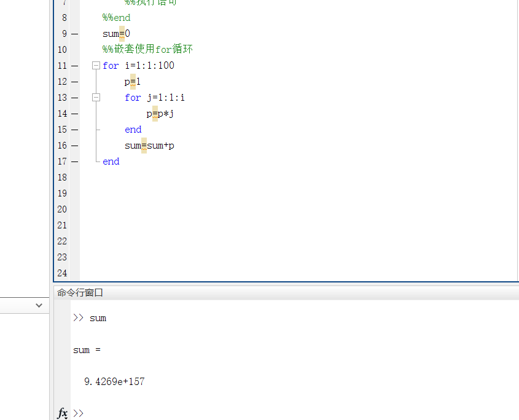Set a breakpoint on line 12
Screen dimensions: 519x420
[73, 81]
